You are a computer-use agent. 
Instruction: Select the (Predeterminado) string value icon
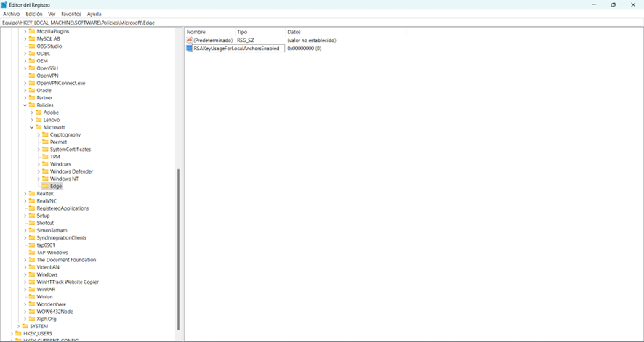[189, 41]
